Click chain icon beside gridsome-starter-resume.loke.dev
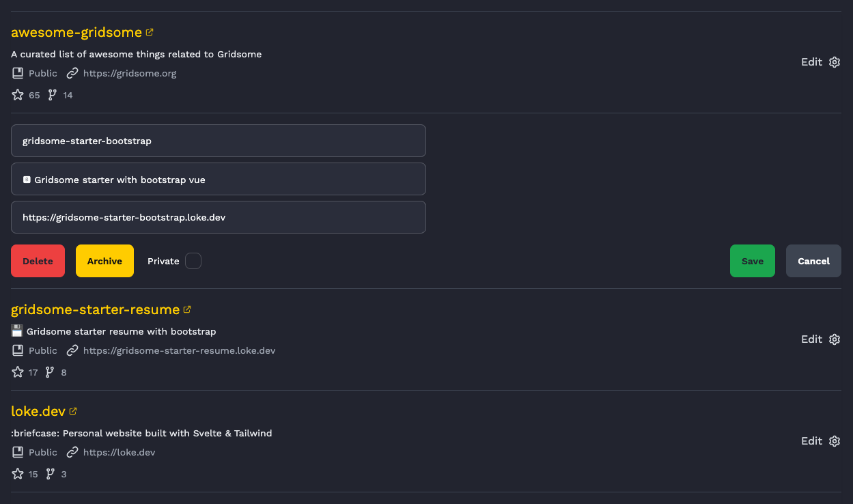The height and width of the screenshot is (504, 853). pyautogui.click(x=72, y=350)
